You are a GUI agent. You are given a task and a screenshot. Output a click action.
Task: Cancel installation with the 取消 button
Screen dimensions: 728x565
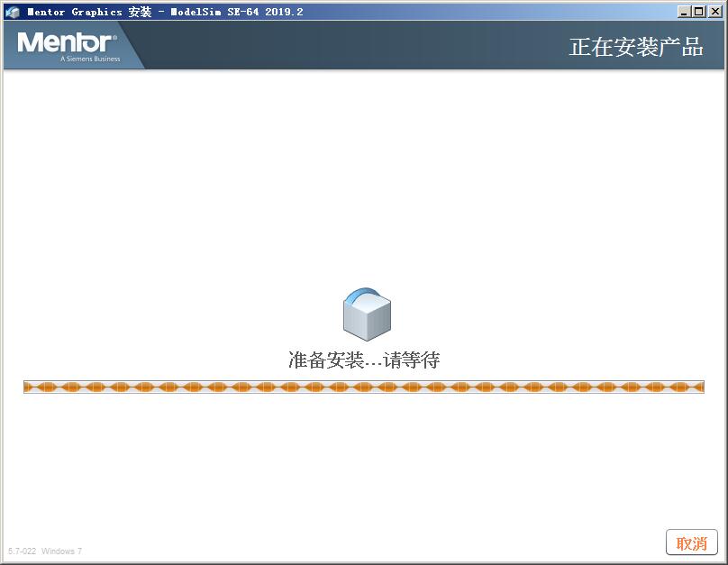click(691, 542)
